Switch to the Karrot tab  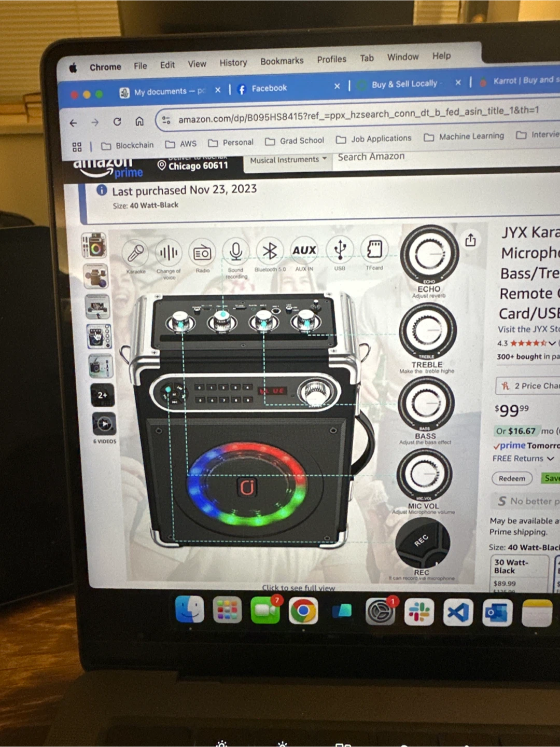click(x=519, y=80)
